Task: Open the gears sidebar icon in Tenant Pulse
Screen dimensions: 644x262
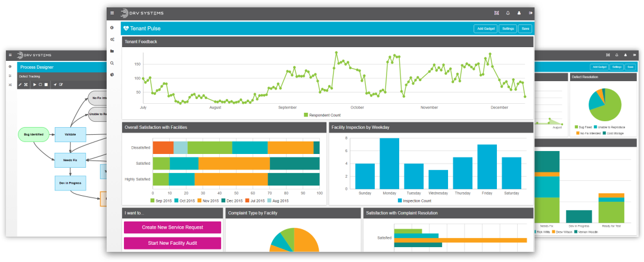Action: click(112, 39)
